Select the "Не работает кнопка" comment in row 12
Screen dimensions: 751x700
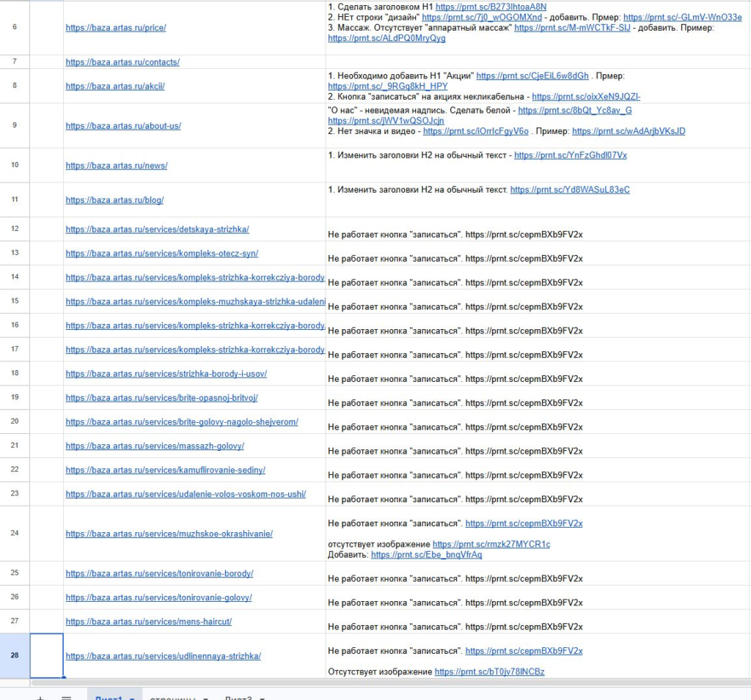455,235
